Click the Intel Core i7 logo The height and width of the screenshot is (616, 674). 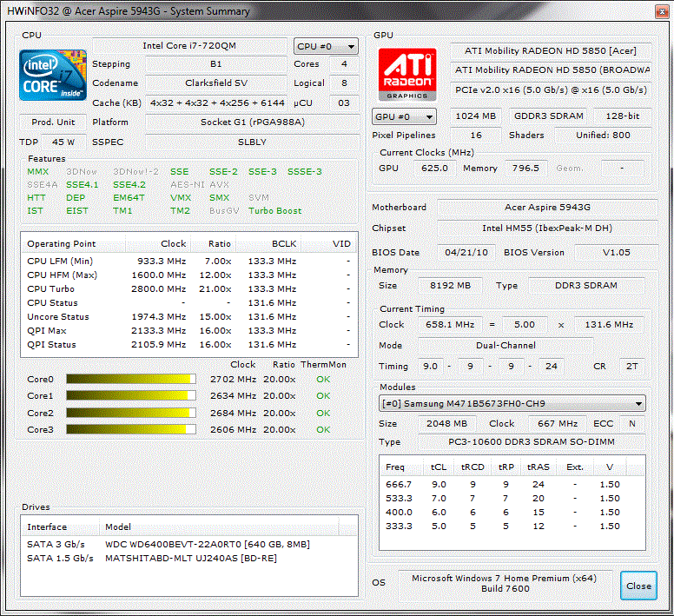pos(53,76)
